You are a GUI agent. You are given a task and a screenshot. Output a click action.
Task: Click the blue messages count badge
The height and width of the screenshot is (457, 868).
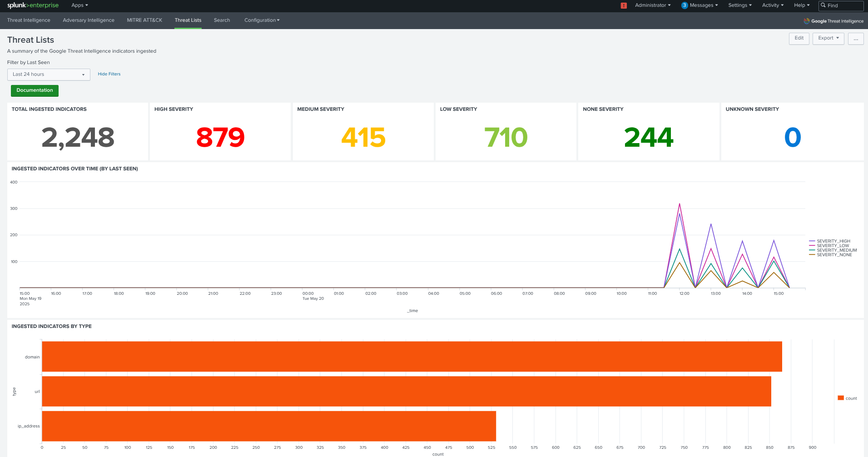point(684,5)
